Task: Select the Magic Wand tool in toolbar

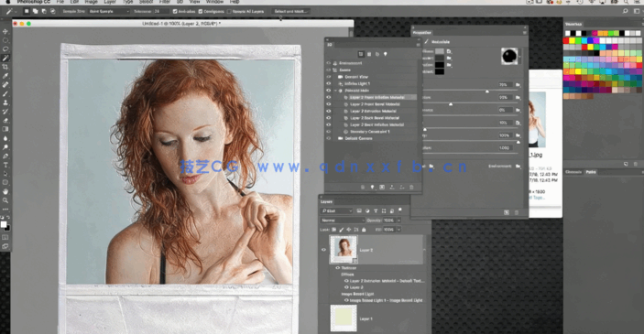Action: point(5,59)
